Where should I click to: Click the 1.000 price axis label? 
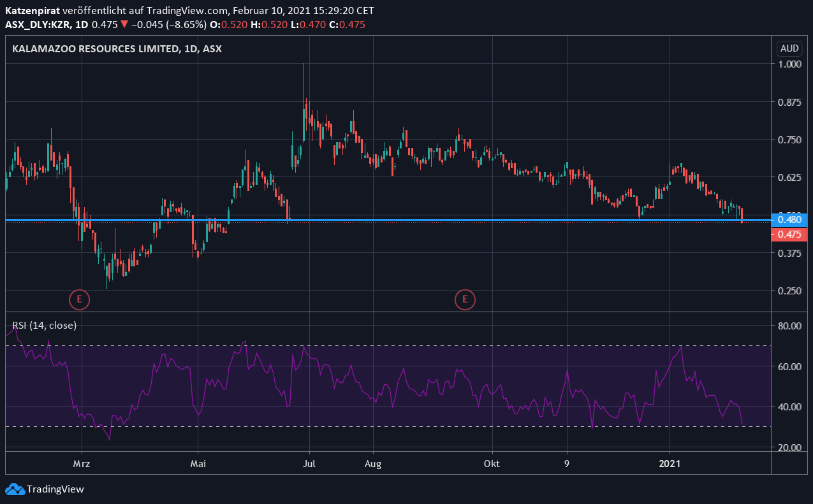click(x=789, y=64)
